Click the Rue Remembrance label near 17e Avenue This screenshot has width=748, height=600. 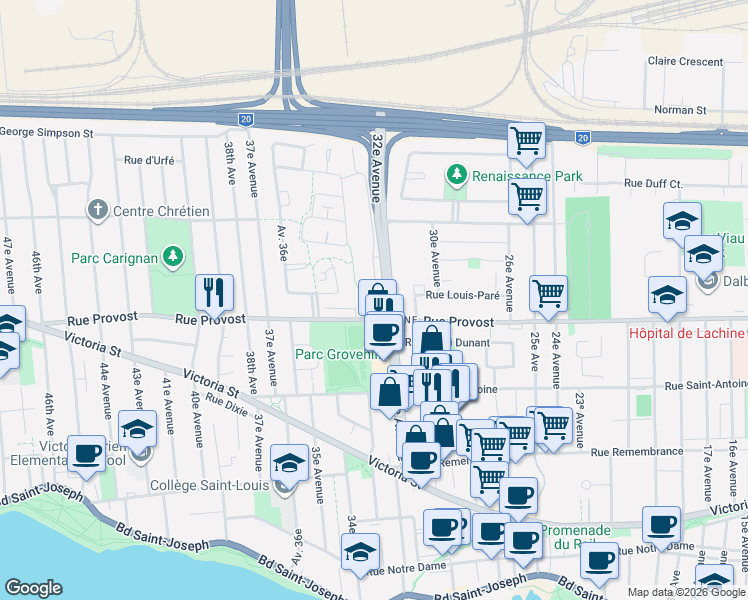coord(637,452)
